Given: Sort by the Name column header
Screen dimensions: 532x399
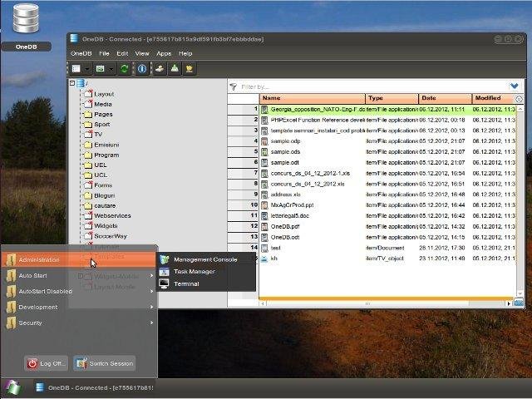Looking at the screenshot, I should pos(312,98).
